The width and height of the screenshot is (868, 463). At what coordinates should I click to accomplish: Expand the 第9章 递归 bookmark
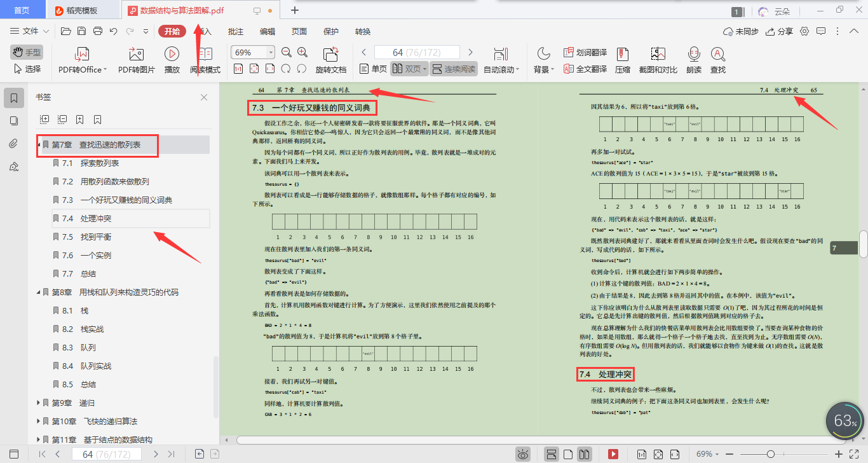pyautogui.click(x=39, y=403)
